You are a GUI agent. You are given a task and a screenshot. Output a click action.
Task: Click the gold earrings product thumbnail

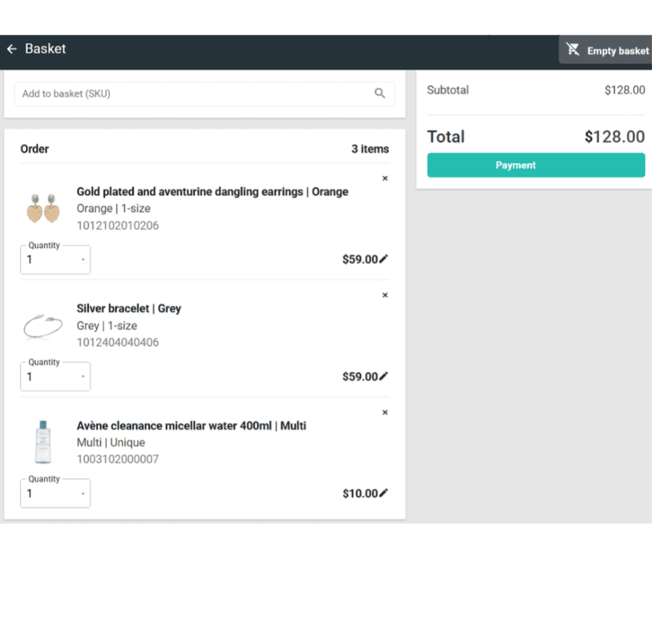tap(43, 208)
